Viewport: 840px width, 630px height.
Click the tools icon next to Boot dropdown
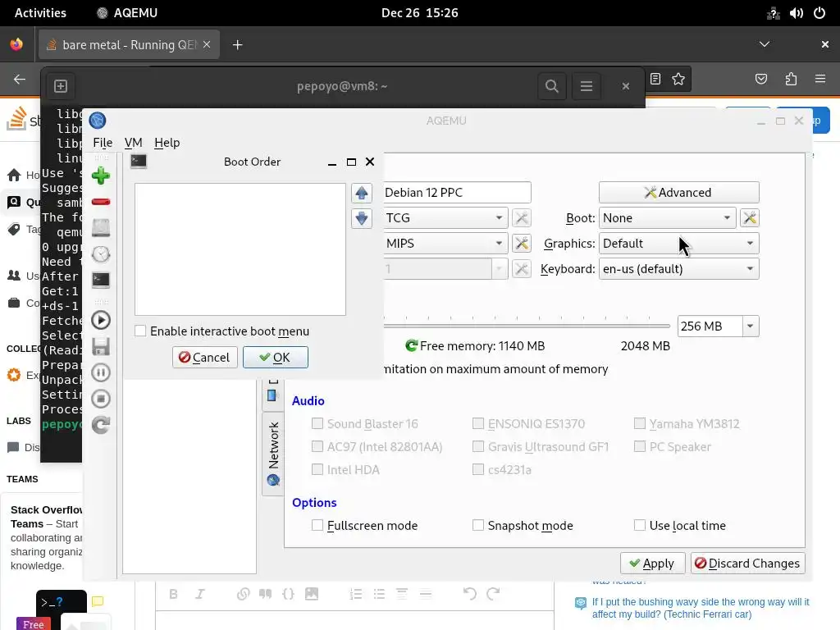750,218
